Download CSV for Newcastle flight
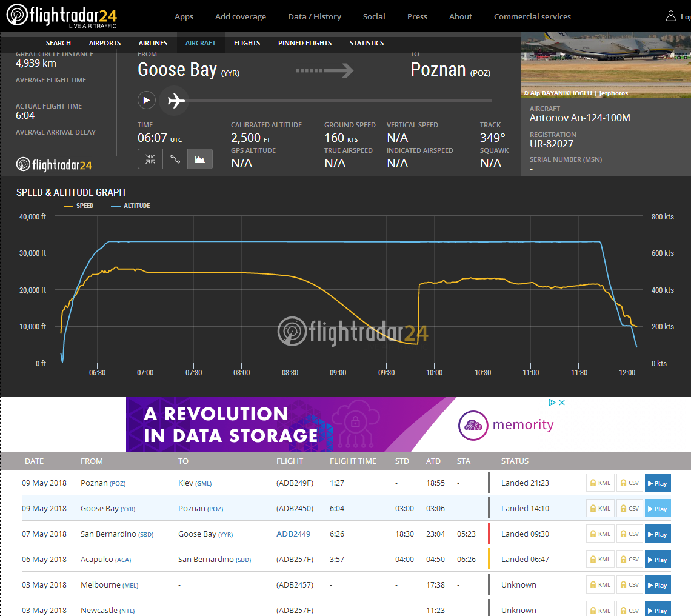This screenshot has height=616, width=691. coord(629,609)
